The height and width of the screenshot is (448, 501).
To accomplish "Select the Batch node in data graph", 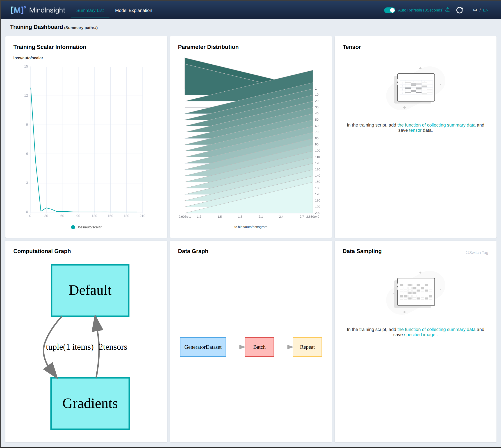I will (x=259, y=347).
